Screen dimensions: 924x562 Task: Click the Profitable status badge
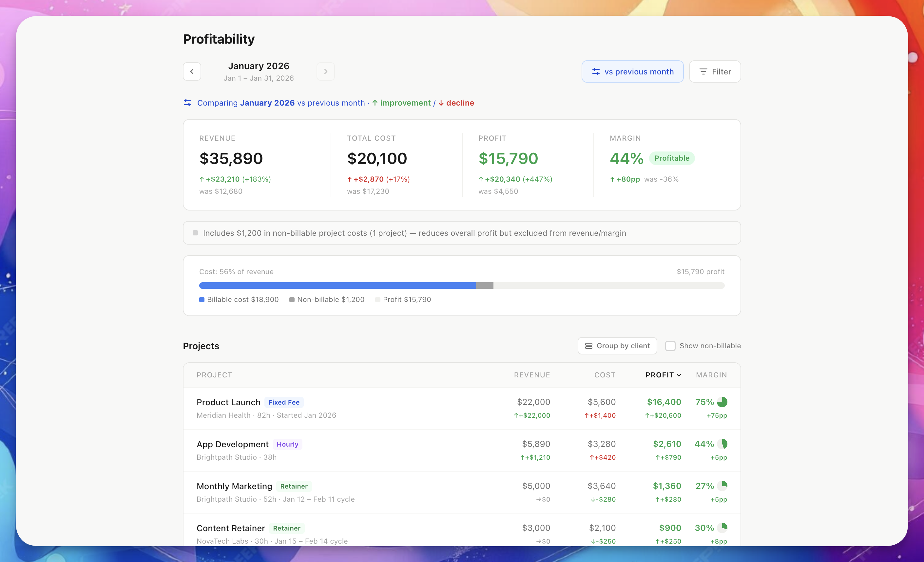[x=672, y=158]
